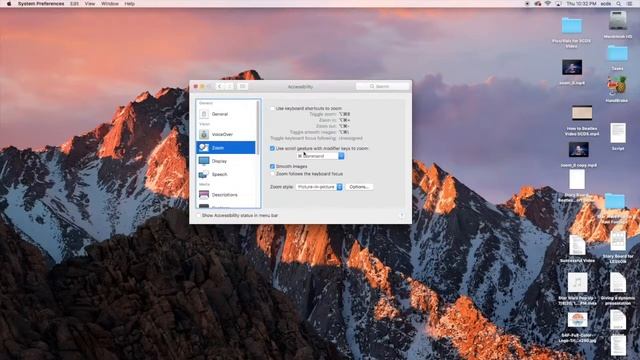The image size is (640, 360).
Task: Open the View menu
Action: coord(90,3)
